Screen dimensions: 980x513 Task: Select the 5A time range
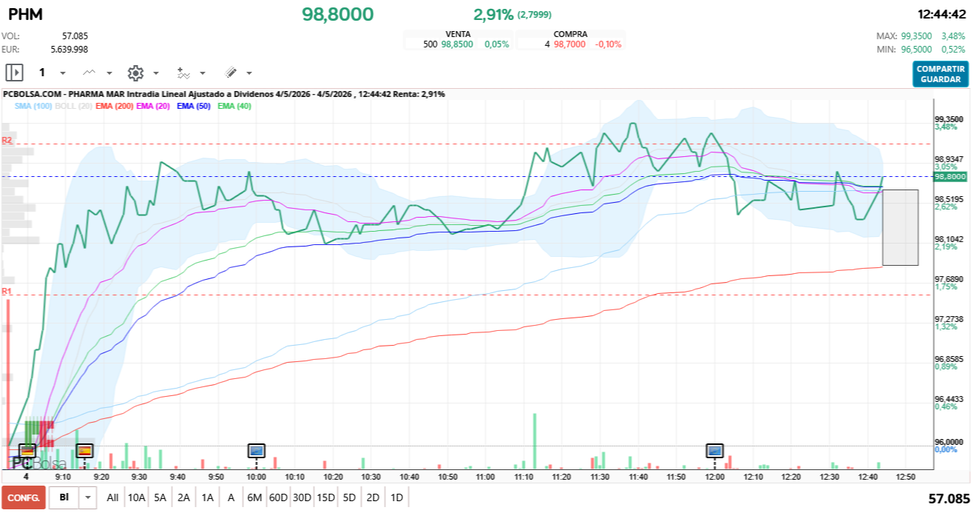[x=160, y=497]
